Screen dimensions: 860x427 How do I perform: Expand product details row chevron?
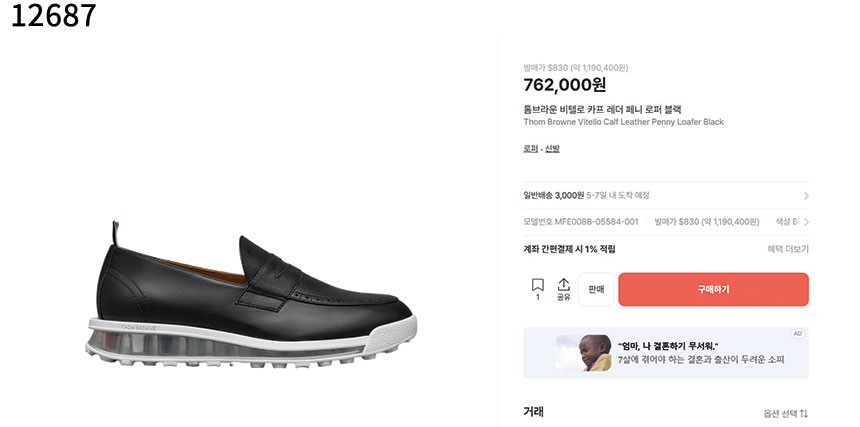click(x=806, y=222)
